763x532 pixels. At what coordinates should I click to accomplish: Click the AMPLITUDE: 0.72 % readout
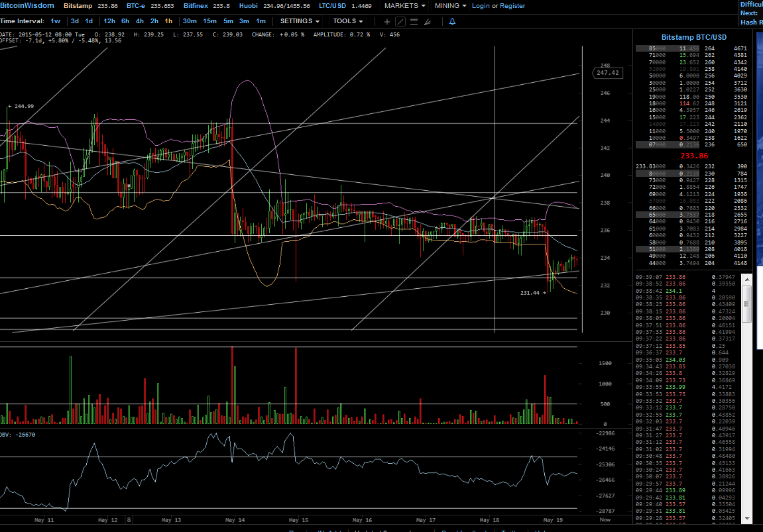pos(341,34)
